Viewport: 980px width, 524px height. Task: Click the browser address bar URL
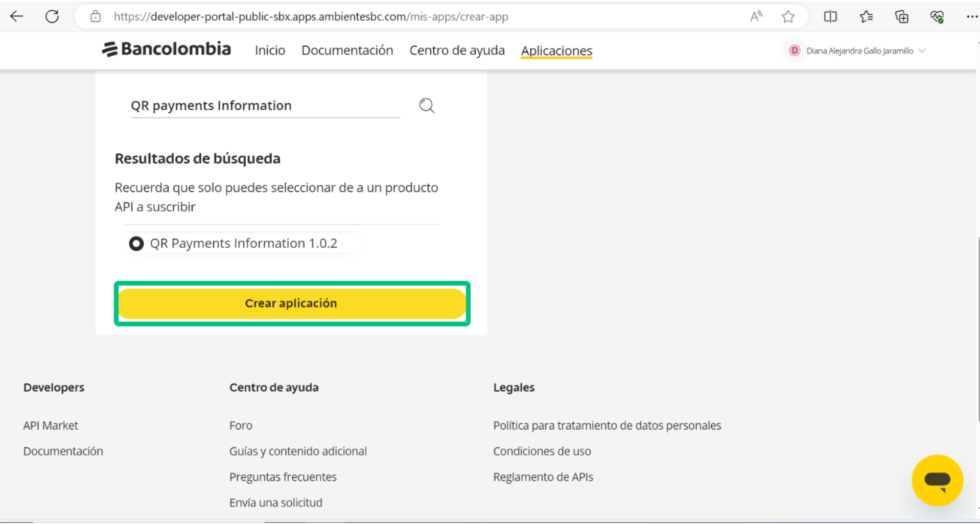[311, 16]
